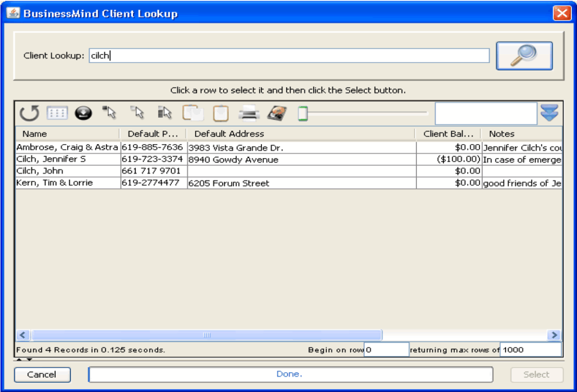Click the horizontal scrollbar thumb
This screenshot has width=577, height=392.
[207, 335]
